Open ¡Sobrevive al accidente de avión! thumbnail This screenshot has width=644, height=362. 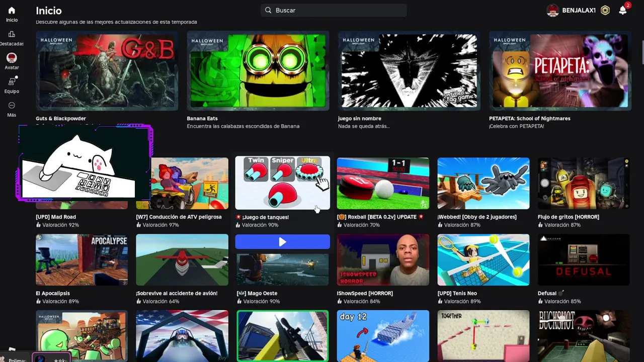pos(182,260)
